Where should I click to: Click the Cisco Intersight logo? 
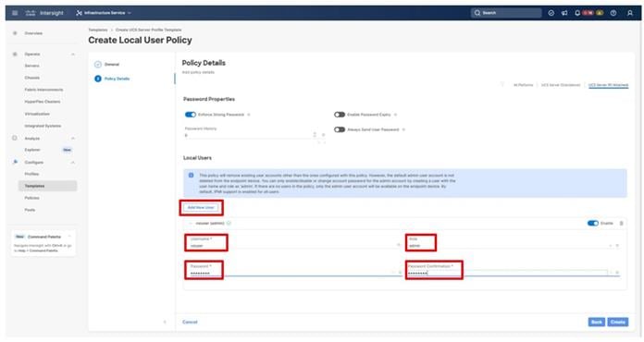click(44, 13)
